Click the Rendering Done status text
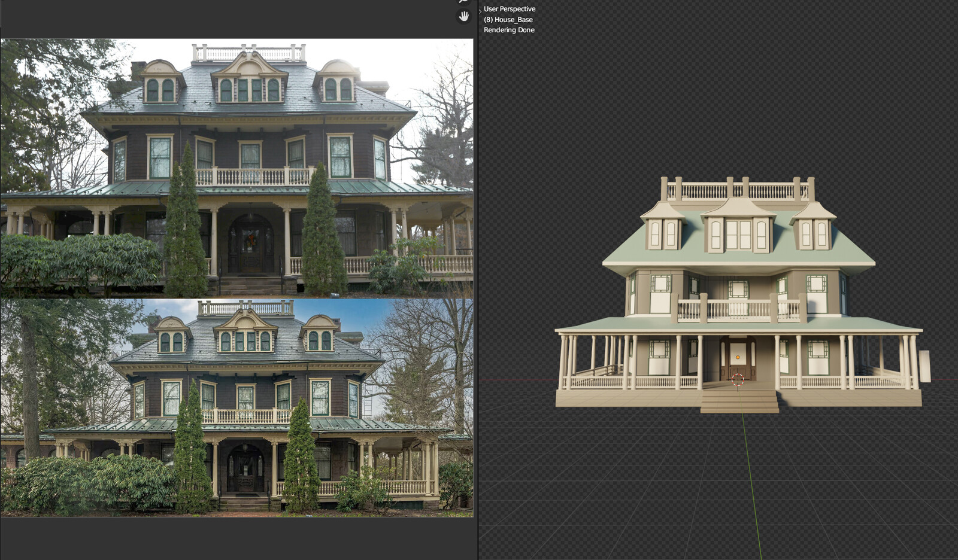This screenshot has width=958, height=560. click(x=509, y=30)
